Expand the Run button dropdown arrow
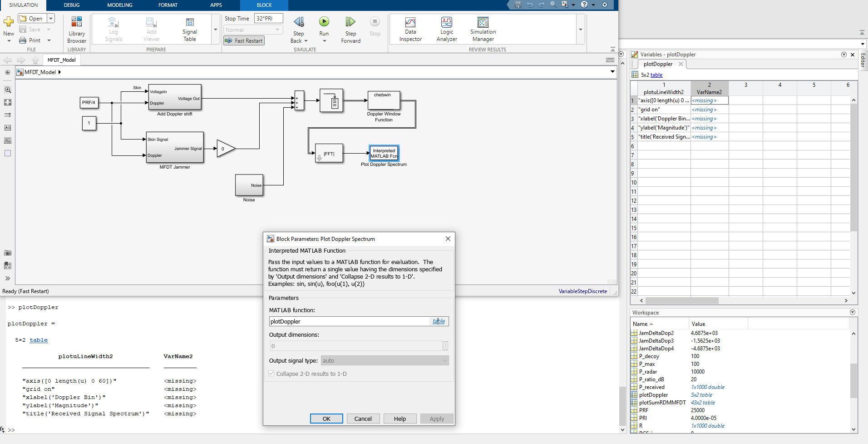 [324, 40]
